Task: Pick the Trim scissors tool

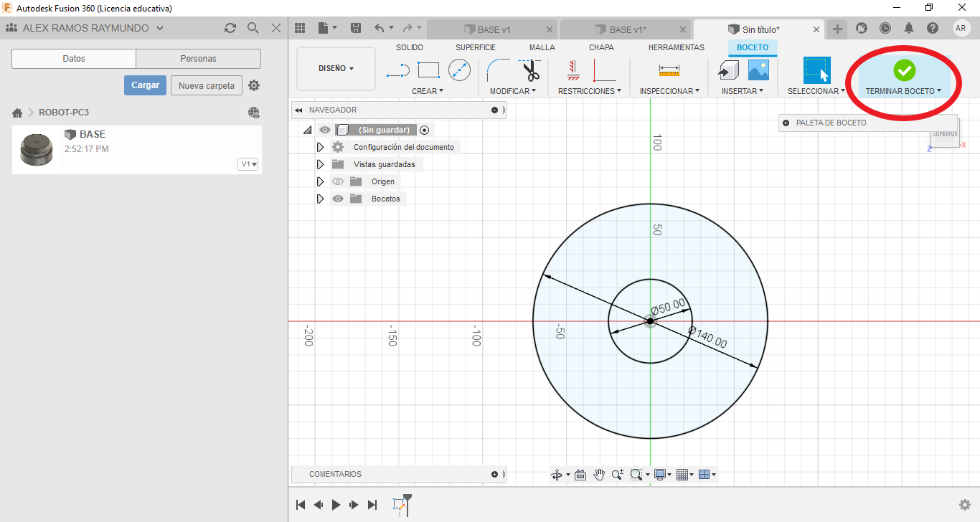Action: [530, 70]
